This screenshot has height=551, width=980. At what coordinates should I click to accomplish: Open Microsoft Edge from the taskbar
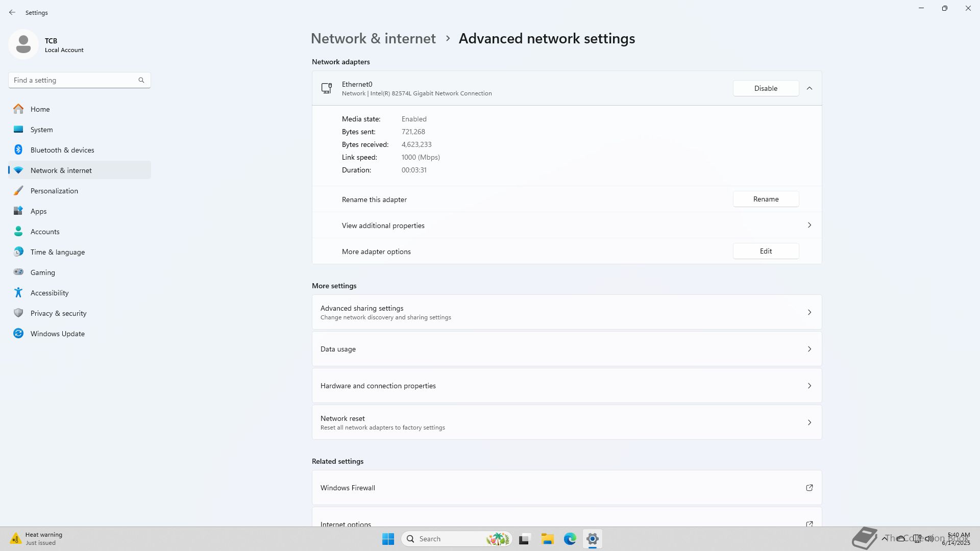pyautogui.click(x=570, y=539)
